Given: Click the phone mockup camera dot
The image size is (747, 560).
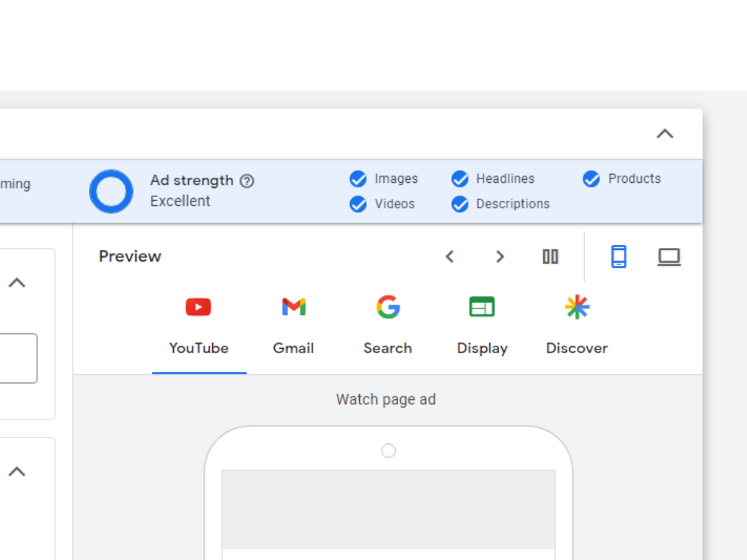Looking at the screenshot, I should [x=388, y=450].
